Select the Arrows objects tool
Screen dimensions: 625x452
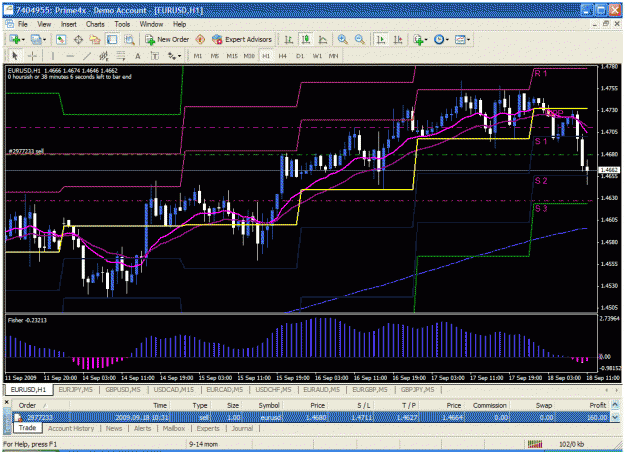(x=172, y=56)
